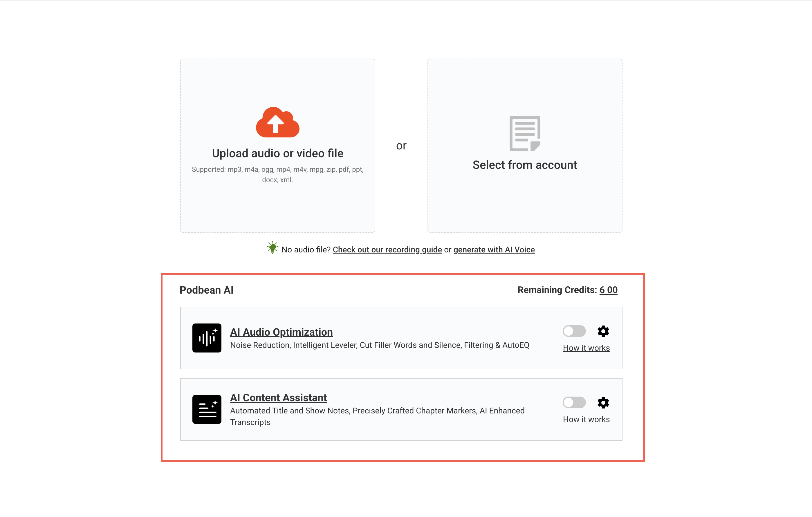Click the AI Content Assistant notes icon
The image size is (812, 517).
pyautogui.click(x=207, y=409)
